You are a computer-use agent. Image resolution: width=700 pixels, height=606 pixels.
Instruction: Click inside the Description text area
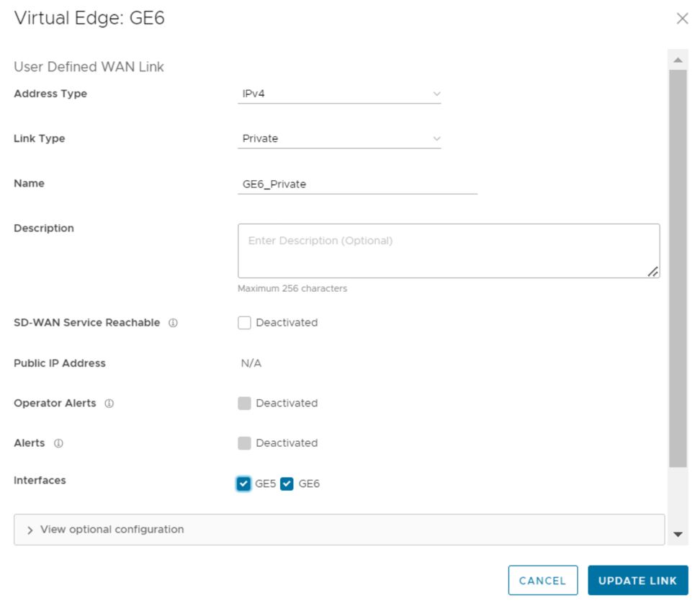pos(447,251)
